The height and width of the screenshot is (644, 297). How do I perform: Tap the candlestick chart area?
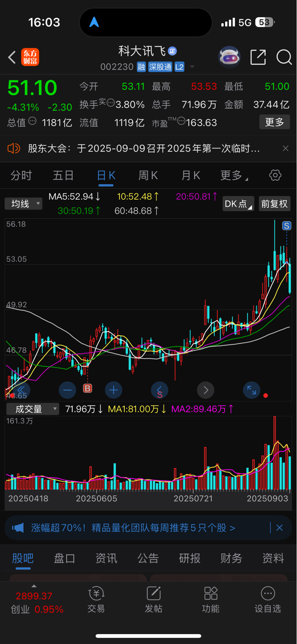(x=148, y=309)
